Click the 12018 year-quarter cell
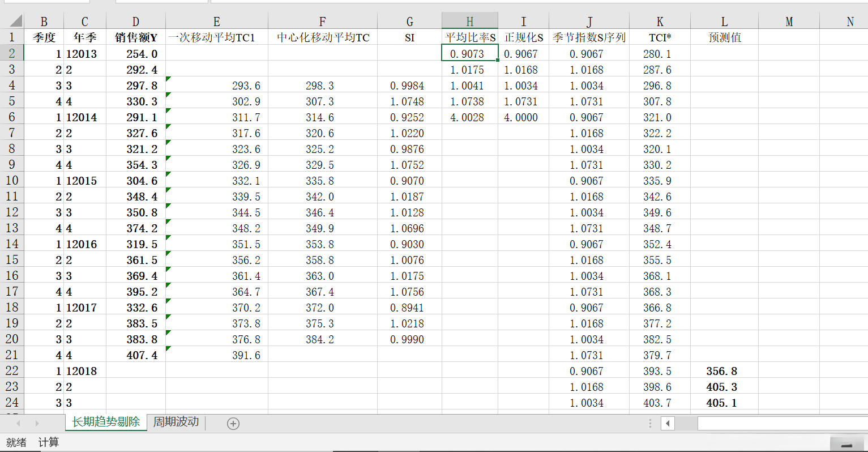Viewport: 868px width, 452px height. [85, 370]
